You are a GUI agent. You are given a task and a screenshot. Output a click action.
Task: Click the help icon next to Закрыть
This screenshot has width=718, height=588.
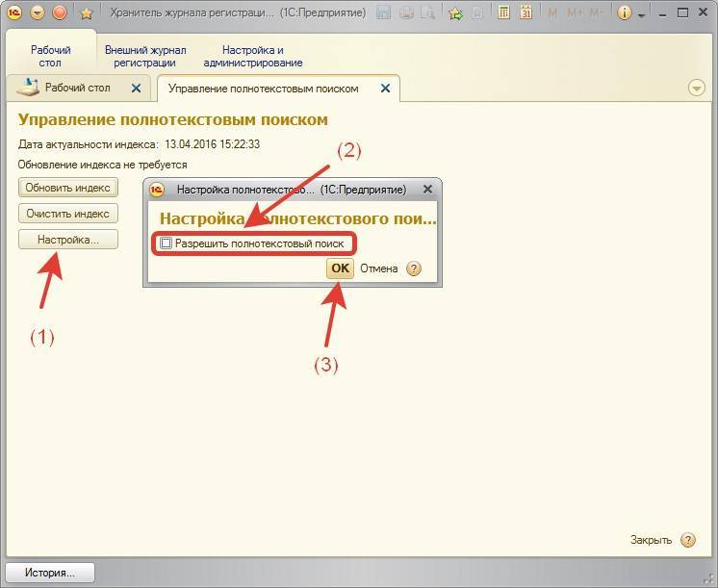tap(687, 540)
